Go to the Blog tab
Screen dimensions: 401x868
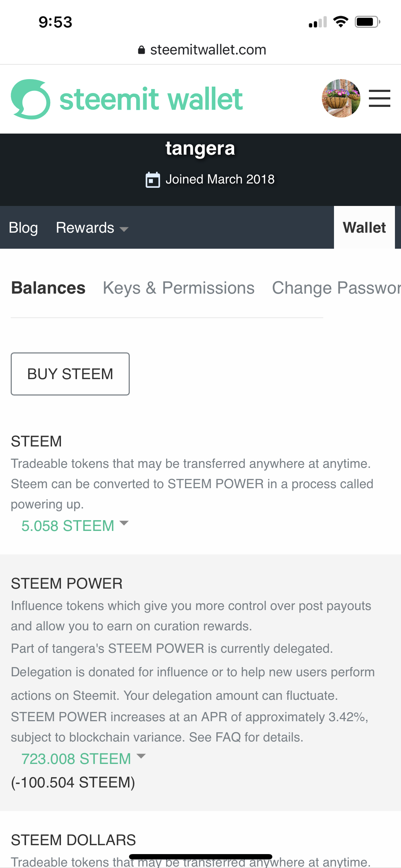click(23, 228)
